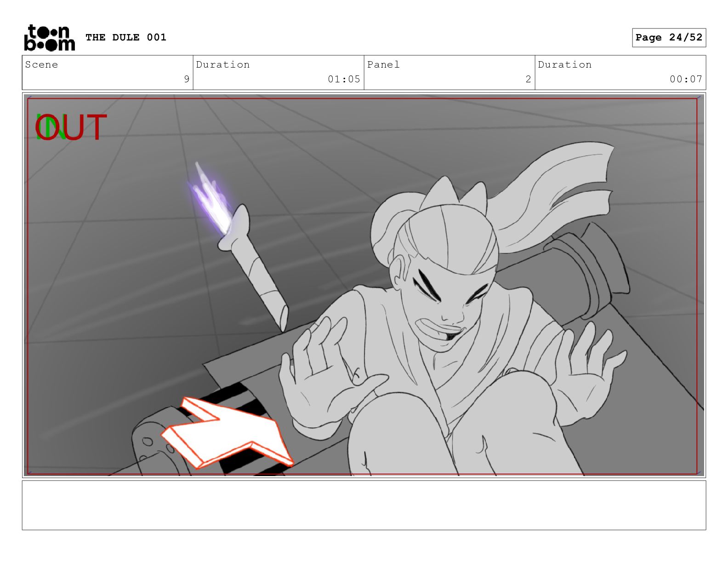728x563 pixels.
Task: Click the scene duration value 01:05
Action: click(x=344, y=79)
